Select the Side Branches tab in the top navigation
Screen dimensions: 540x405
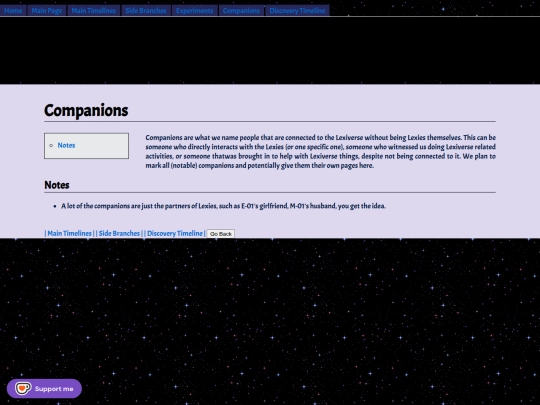tap(146, 10)
